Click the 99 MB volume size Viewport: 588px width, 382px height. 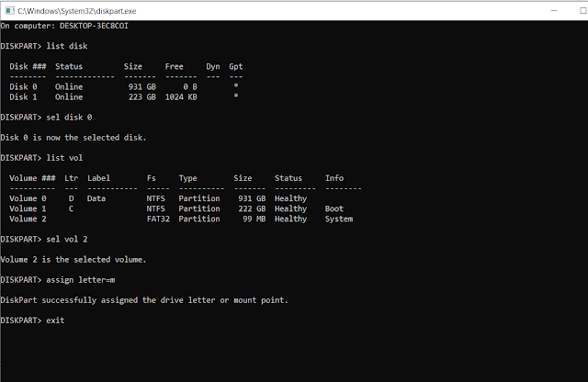tap(254, 219)
